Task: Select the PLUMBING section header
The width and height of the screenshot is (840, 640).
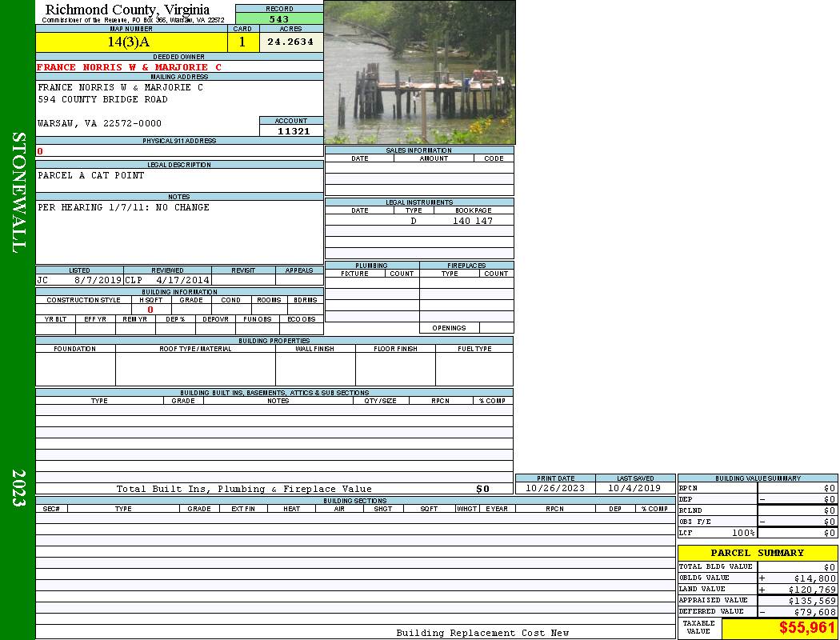Action: (x=371, y=266)
